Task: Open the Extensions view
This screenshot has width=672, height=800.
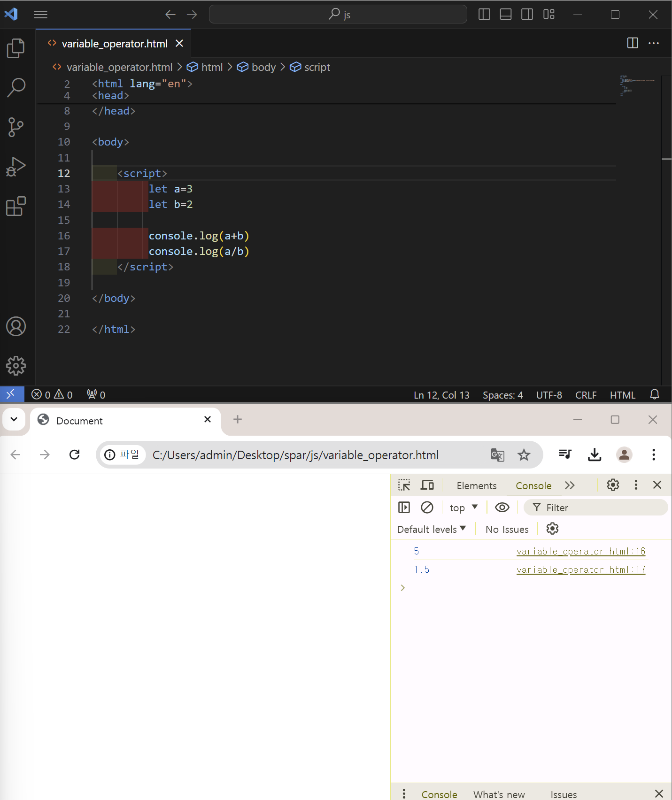Action: tap(16, 206)
